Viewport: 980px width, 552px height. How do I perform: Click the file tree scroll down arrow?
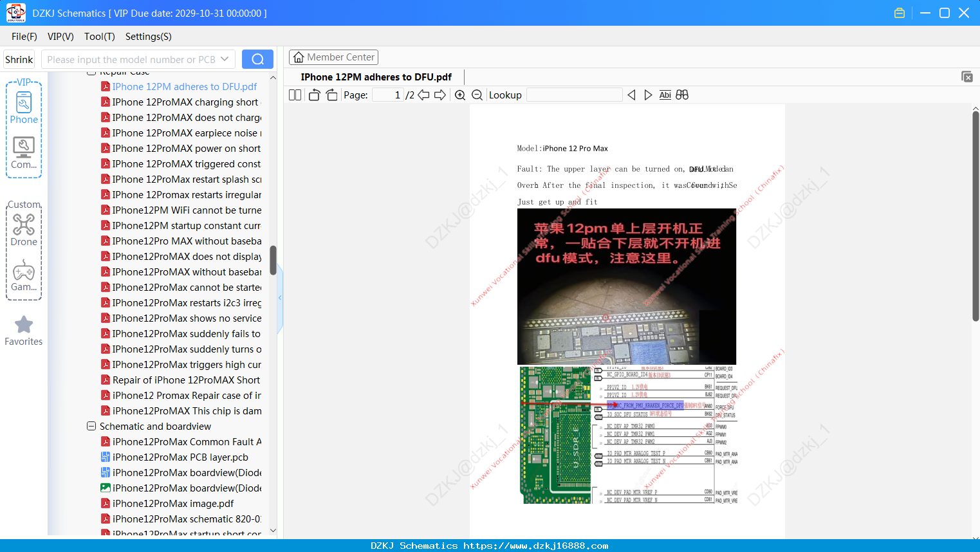[273, 531]
